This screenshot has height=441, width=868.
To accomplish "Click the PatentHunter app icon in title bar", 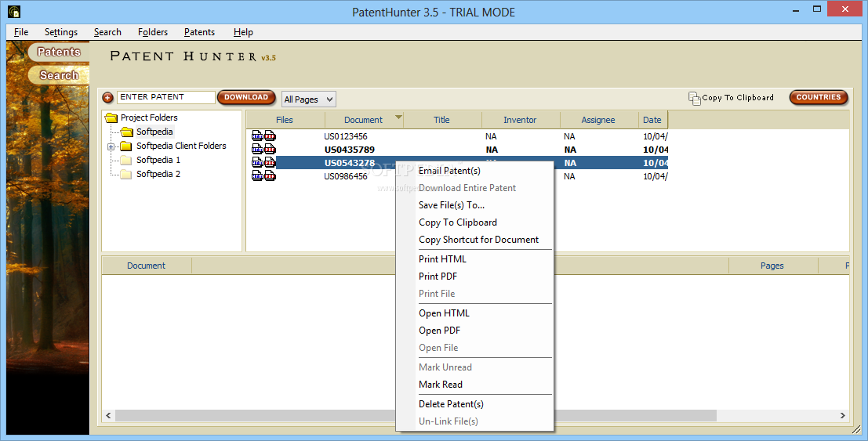I will pos(14,11).
